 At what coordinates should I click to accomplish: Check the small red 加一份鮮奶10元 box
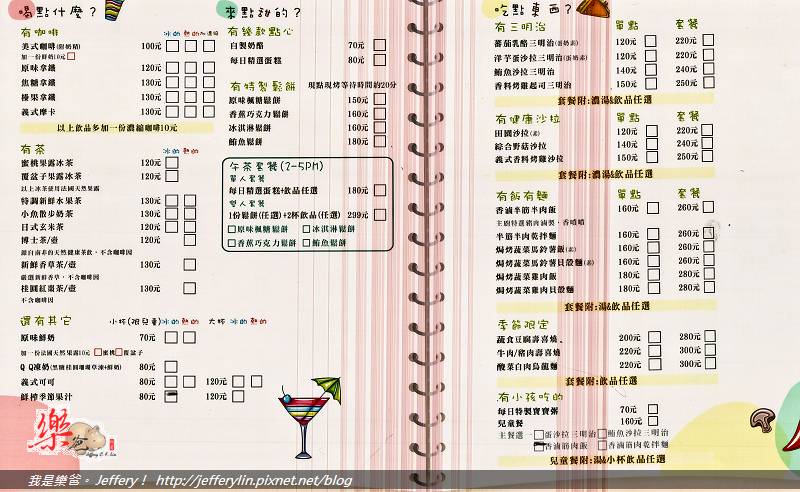(x=71, y=56)
